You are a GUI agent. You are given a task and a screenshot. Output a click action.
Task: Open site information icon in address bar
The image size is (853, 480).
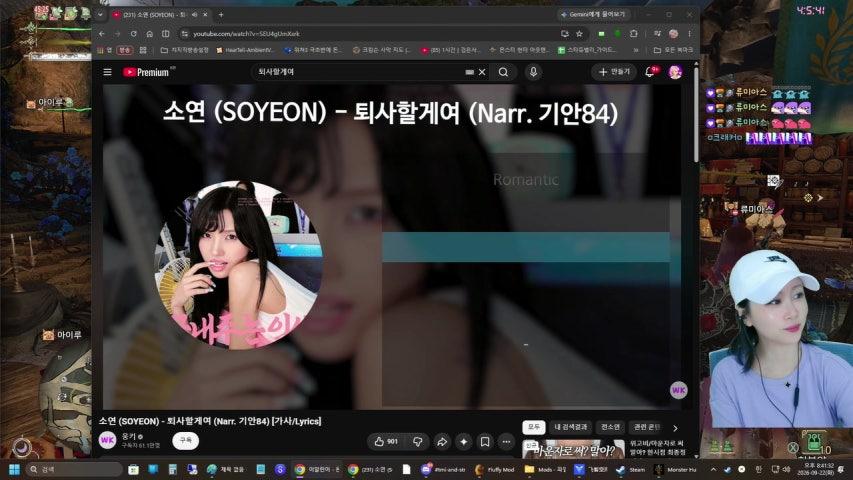click(x=185, y=34)
